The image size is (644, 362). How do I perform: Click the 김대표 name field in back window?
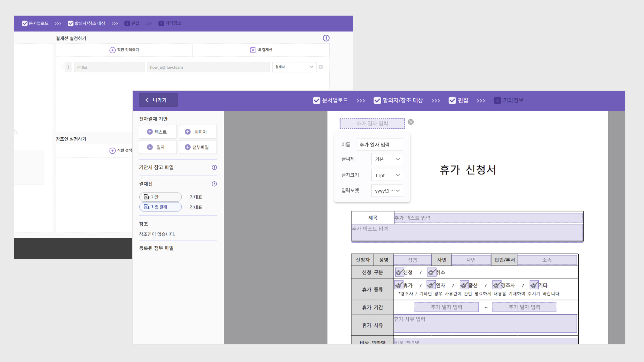109,67
